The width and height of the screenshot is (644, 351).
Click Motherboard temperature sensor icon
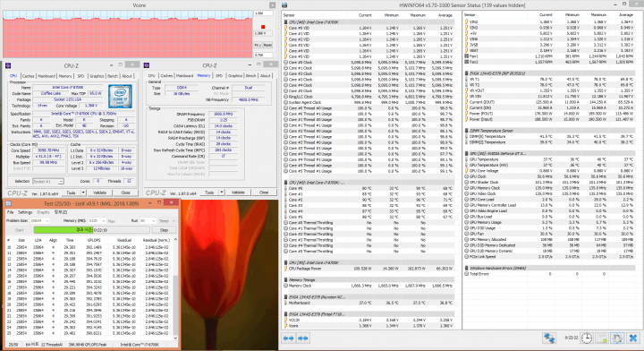(x=286, y=303)
